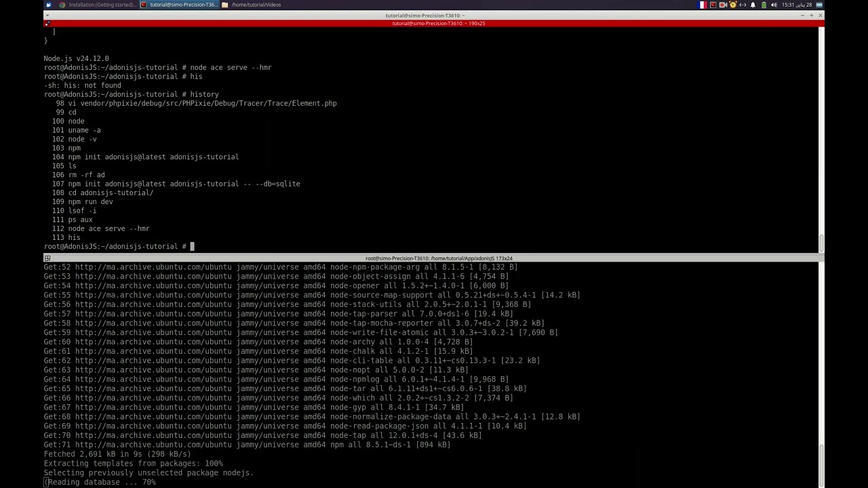
Task: Open the XFCE applications menu icon
Action: click(48, 5)
